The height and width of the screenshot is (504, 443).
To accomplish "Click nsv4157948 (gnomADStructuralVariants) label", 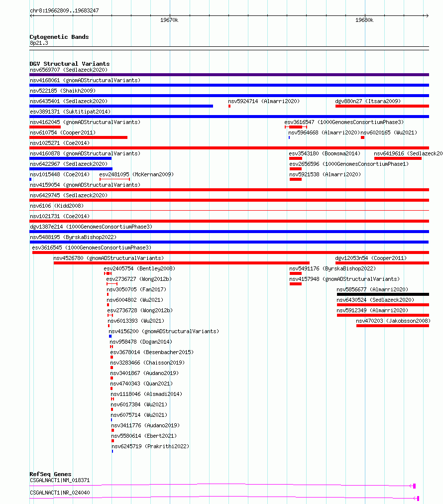I will pyautogui.click(x=344, y=279).
